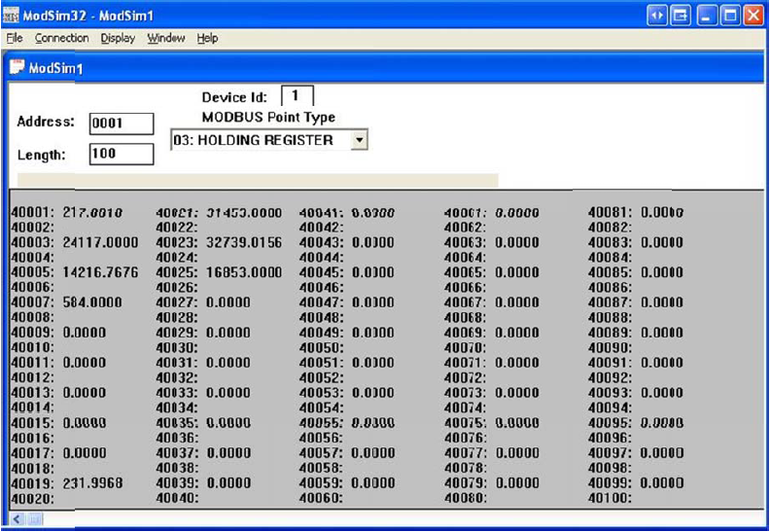Click the horizontal scrollbar thumb
The image size is (771, 532).
(x=34, y=518)
